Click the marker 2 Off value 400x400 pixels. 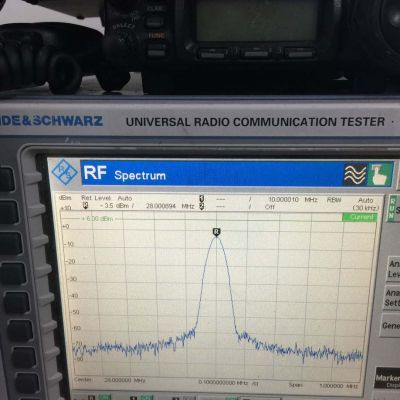point(270,207)
